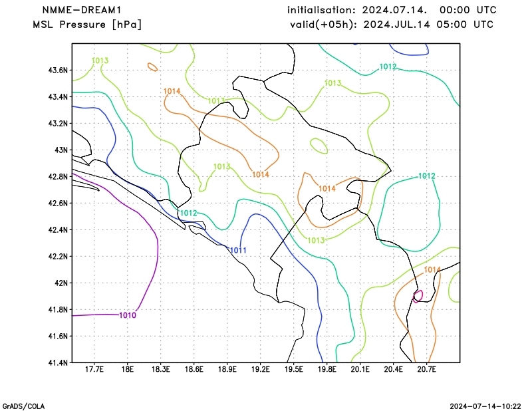Click the 18.6E longitude label
The height and width of the screenshot is (411, 532).
pos(194,369)
